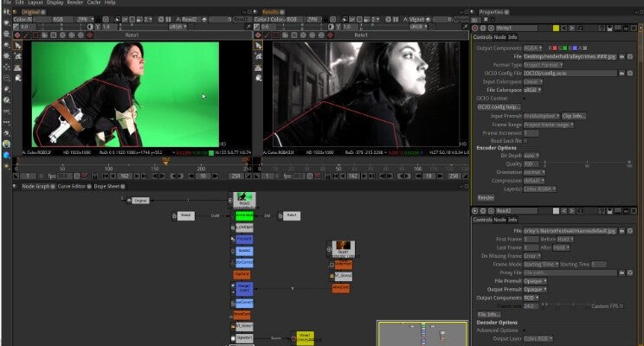
Task: Click the Render button in Write1 properties
Action: [486, 197]
